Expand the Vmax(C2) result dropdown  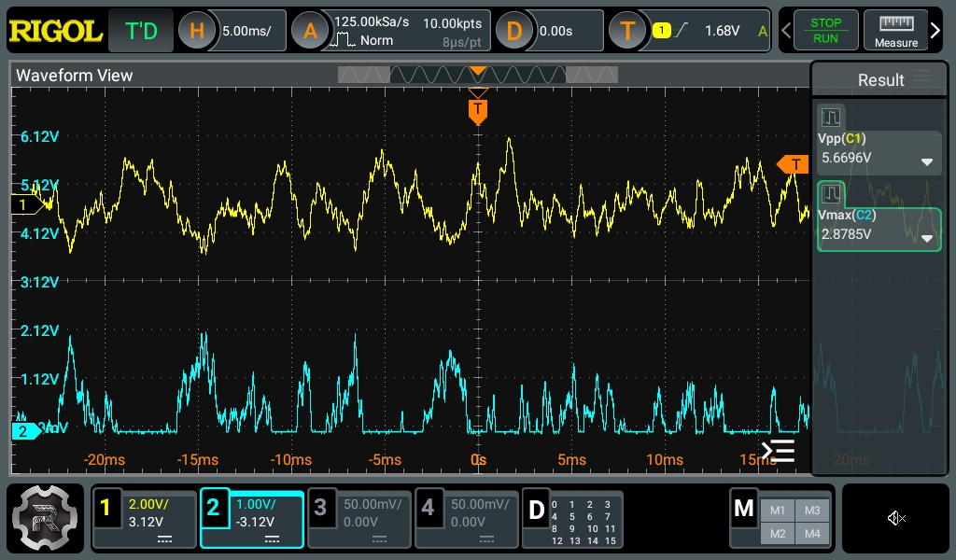pyautogui.click(x=927, y=238)
